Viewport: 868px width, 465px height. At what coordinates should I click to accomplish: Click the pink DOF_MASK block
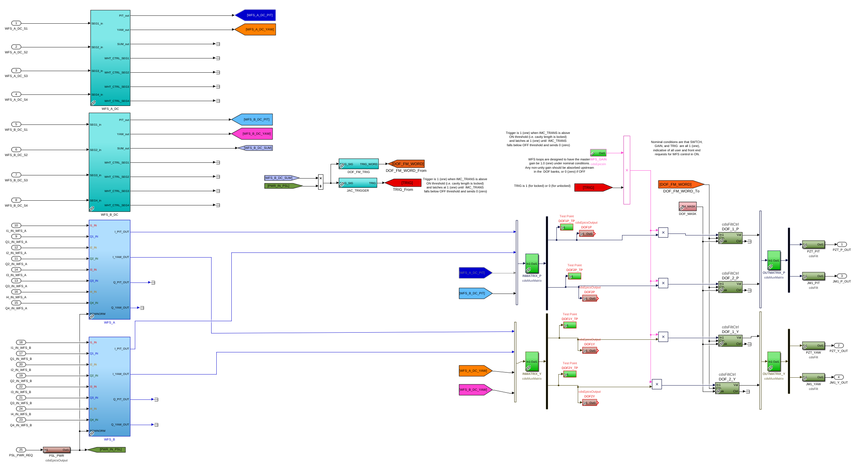pyautogui.click(x=687, y=207)
